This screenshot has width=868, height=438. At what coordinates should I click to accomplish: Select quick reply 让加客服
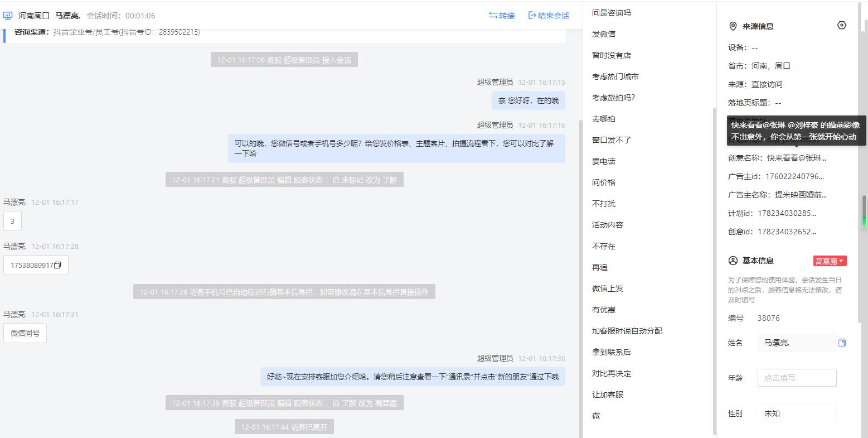coord(607,394)
